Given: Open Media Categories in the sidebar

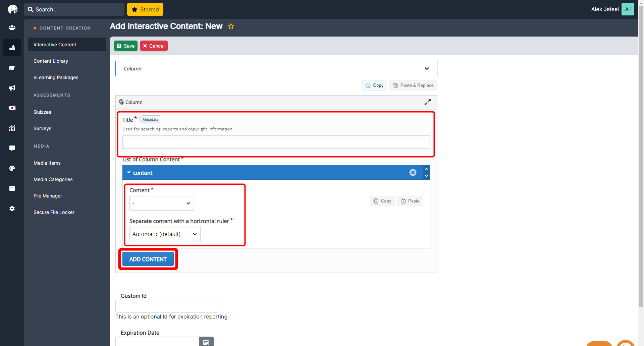Looking at the screenshot, I should coord(53,179).
